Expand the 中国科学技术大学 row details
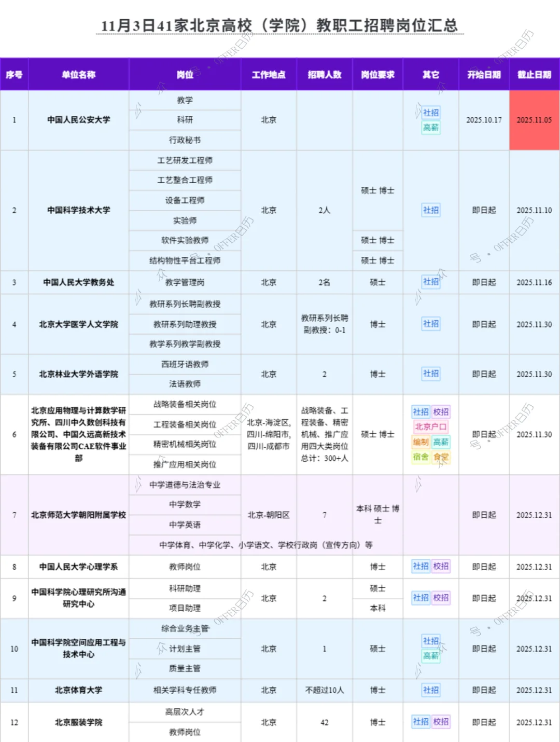560x742 pixels. (78, 210)
